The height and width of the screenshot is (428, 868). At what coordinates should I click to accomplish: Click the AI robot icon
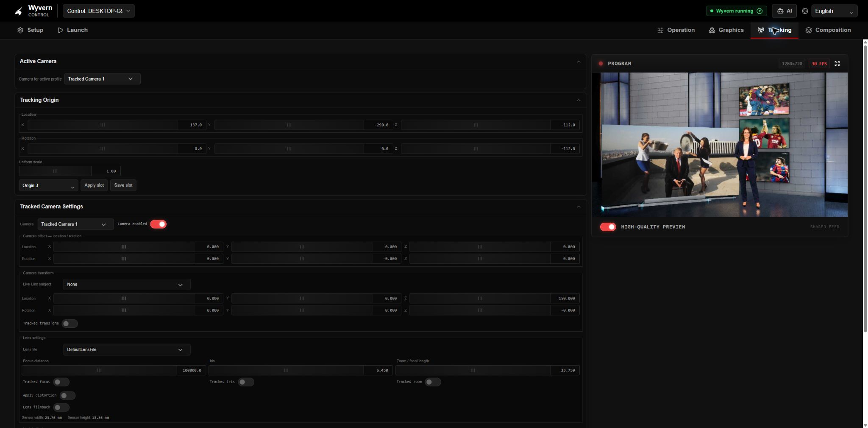[x=780, y=11]
